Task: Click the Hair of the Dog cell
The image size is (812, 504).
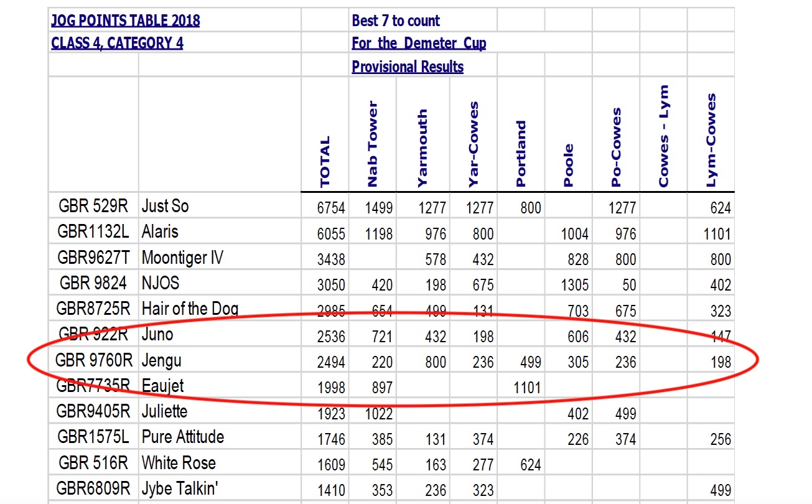Action: (x=190, y=308)
